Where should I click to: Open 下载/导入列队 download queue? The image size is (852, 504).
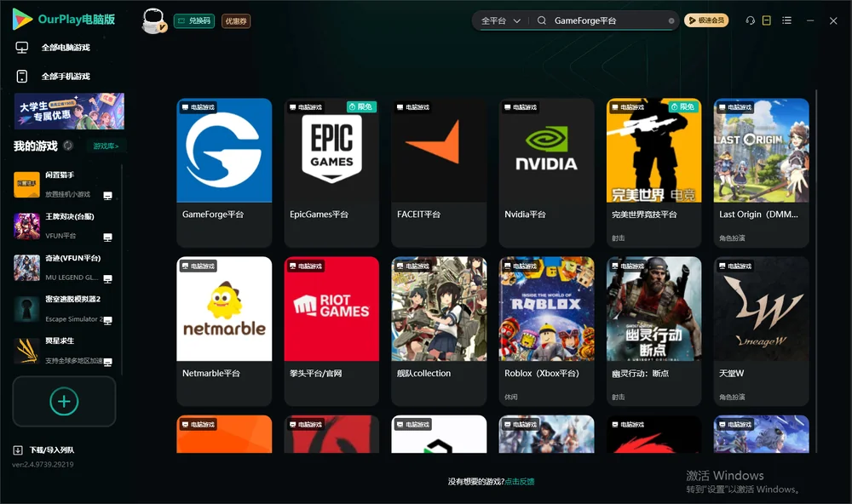pyautogui.click(x=44, y=450)
